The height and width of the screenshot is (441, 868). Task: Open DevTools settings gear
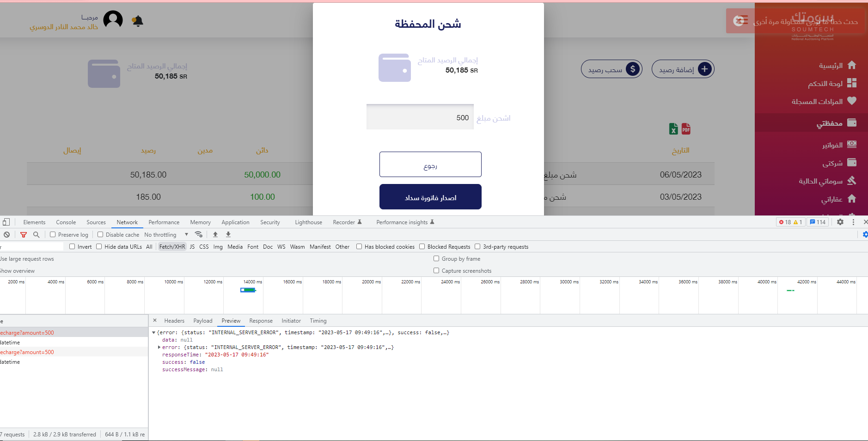click(840, 222)
